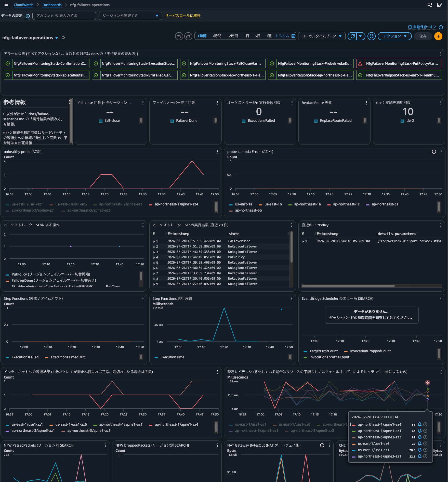Open fail-close widget options menu
Image resolution: width=448 pixels, height=482 pixels.
pos(143,103)
